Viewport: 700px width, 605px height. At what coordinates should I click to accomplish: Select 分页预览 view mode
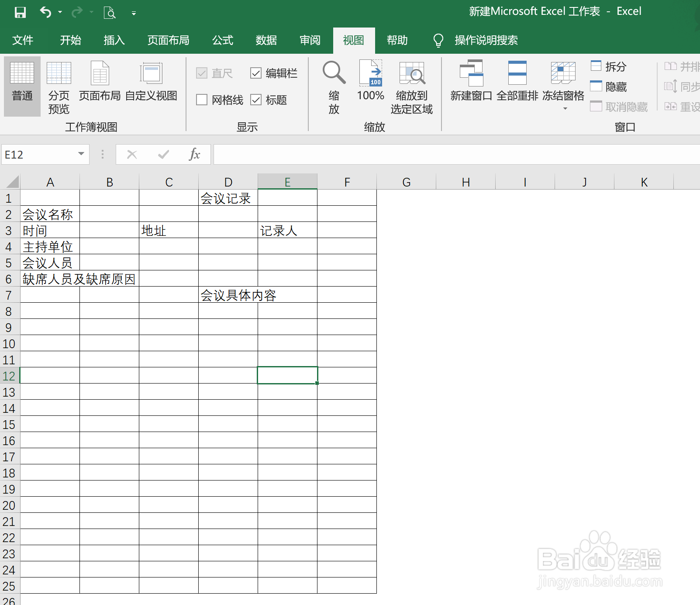tap(58, 85)
